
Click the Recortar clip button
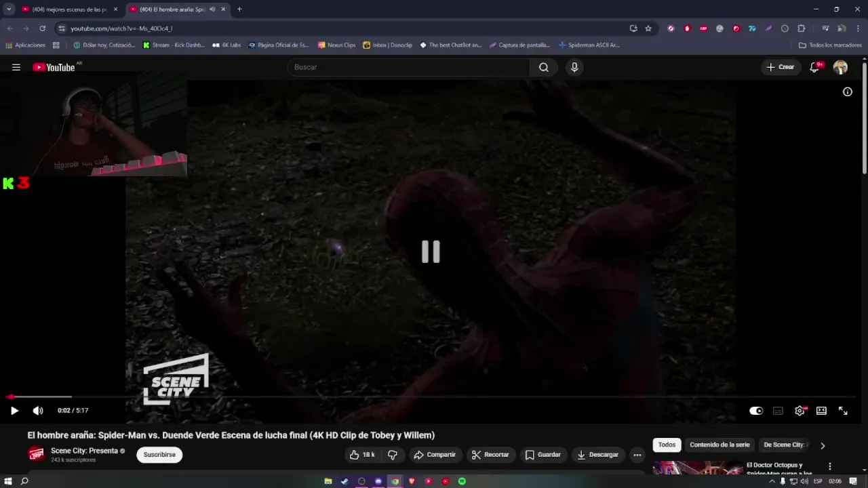click(x=490, y=455)
